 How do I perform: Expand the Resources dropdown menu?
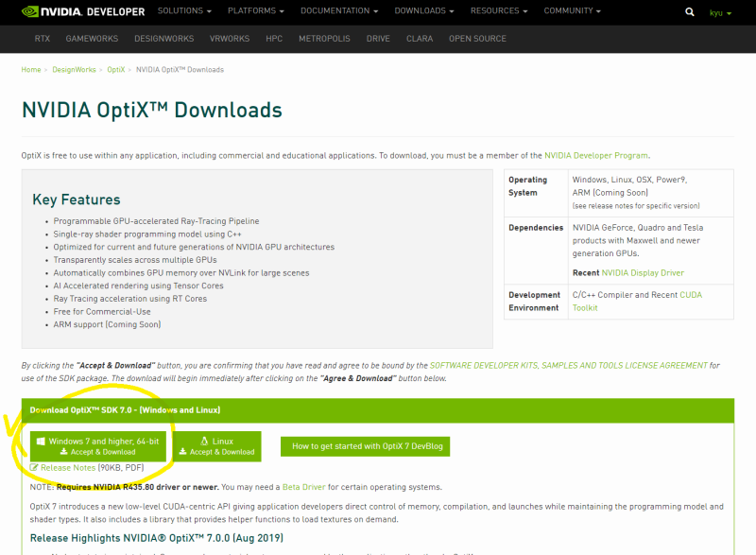pos(499,10)
